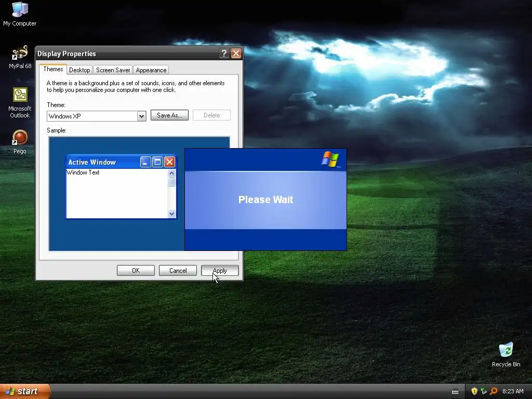The height and width of the screenshot is (399, 532).
Task: Click the system clock showing 8:23 AM
Action: pos(513,391)
